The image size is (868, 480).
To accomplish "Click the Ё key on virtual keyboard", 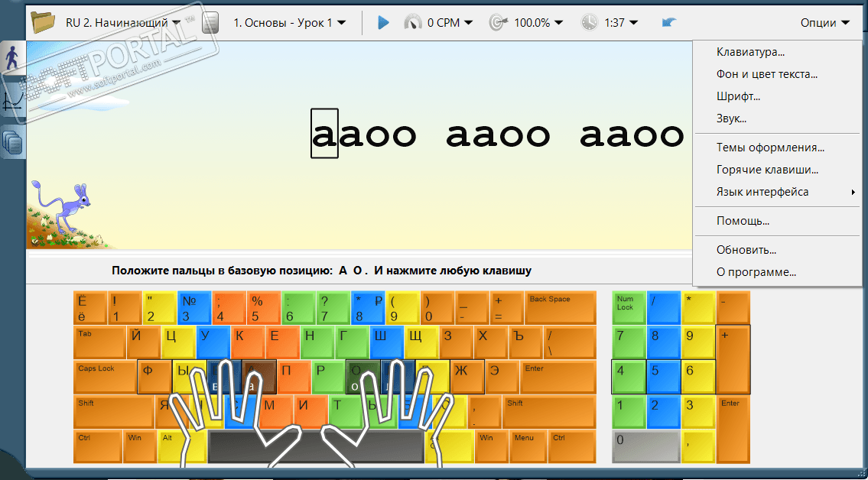I will 90,307.
